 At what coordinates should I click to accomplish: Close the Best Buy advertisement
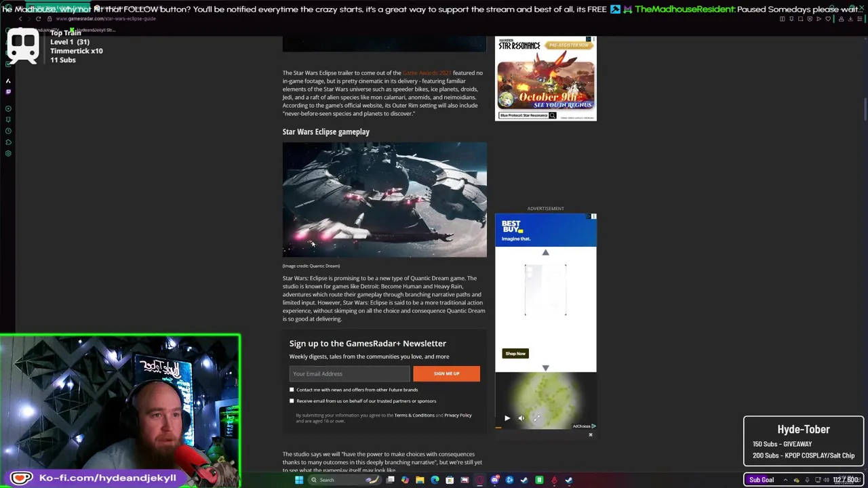(593, 216)
